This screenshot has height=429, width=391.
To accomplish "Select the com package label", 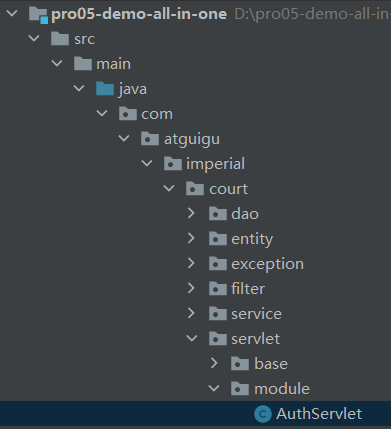I will pyautogui.click(x=157, y=114).
